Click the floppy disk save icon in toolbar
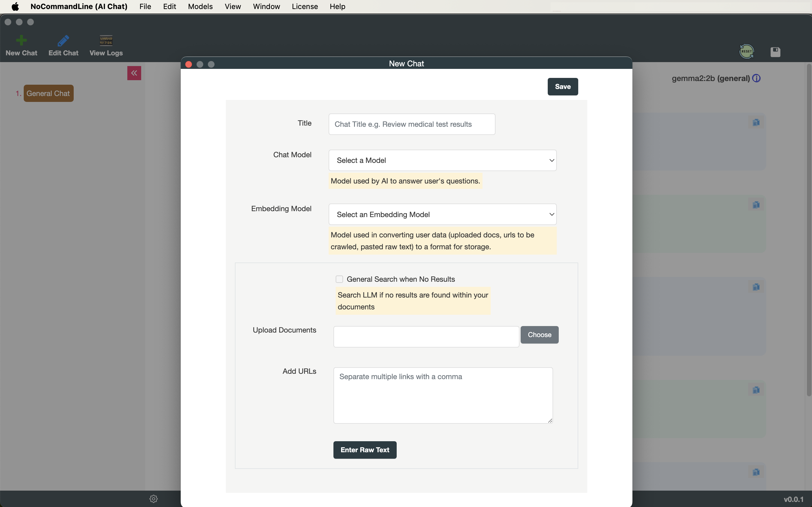Viewport: 812px width, 507px height. pos(775,52)
